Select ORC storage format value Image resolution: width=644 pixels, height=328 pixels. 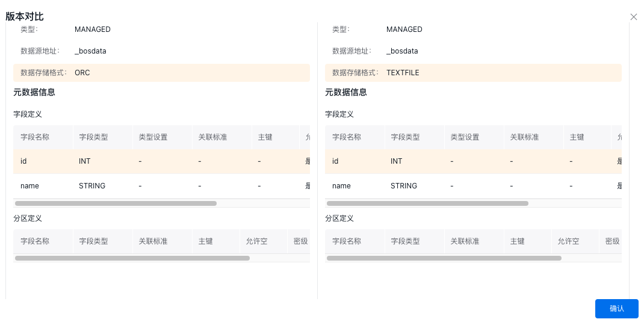pos(82,73)
